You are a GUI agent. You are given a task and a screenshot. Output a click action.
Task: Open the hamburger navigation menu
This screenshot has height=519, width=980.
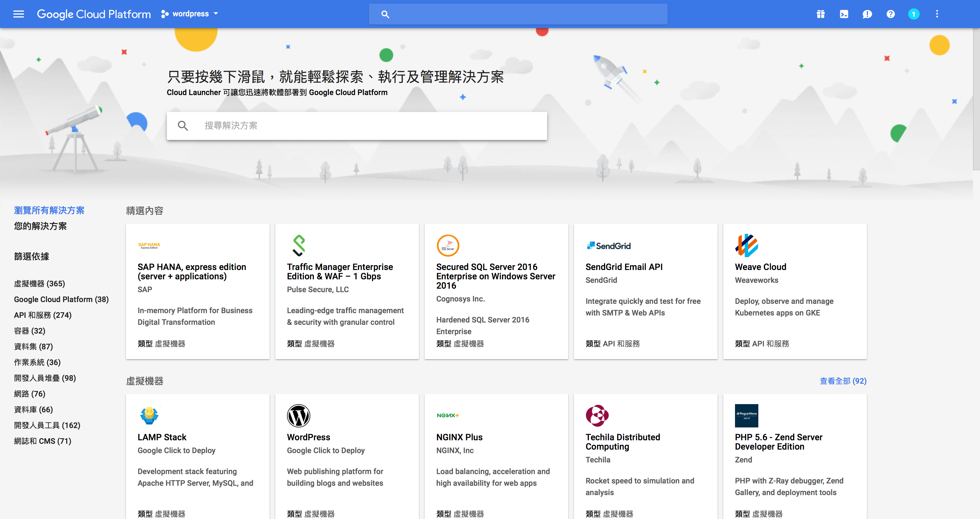18,14
